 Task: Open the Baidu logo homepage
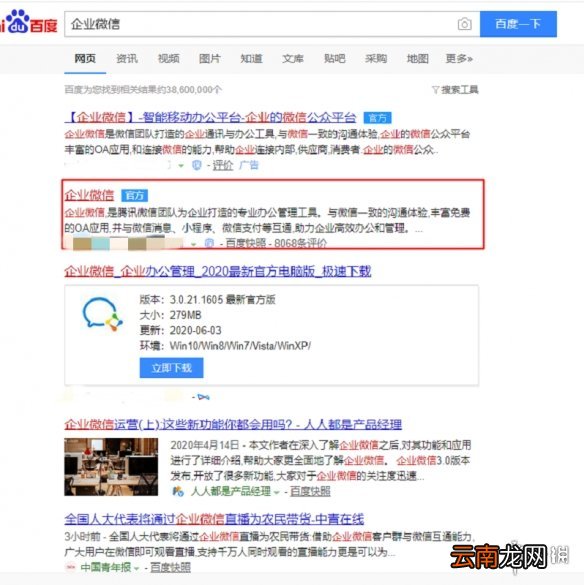[29, 22]
